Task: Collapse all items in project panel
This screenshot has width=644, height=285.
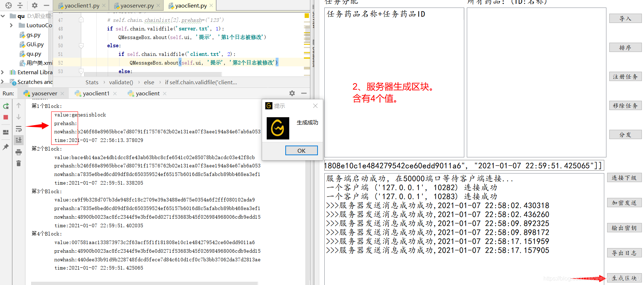Action: 20,5
